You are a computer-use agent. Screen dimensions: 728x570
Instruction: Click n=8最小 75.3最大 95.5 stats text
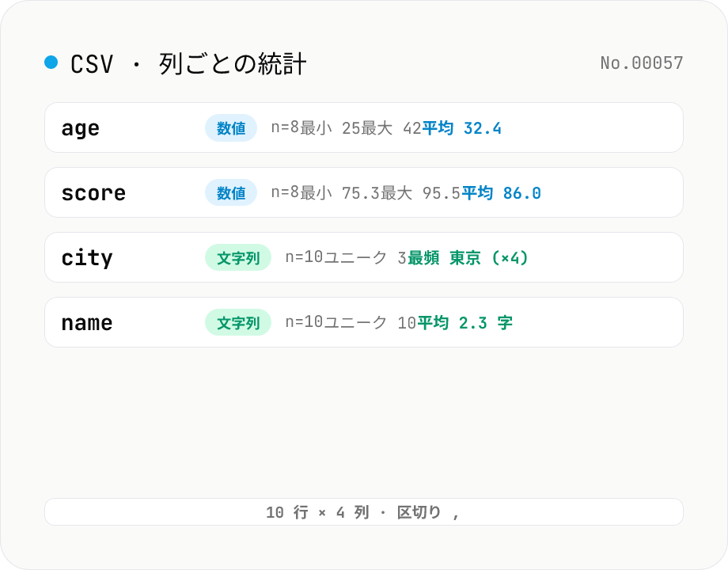coord(366,193)
